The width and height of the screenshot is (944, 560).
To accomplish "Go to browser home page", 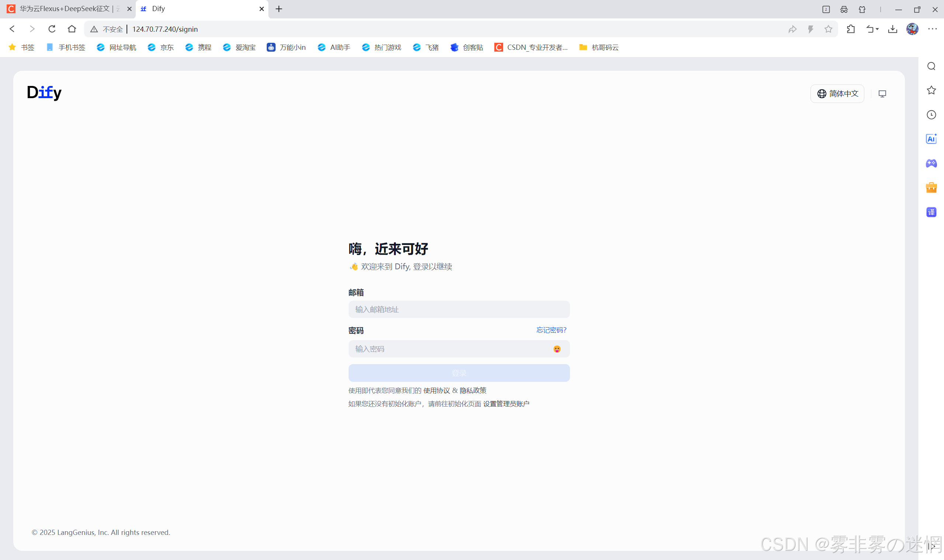I will tap(72, 29).
